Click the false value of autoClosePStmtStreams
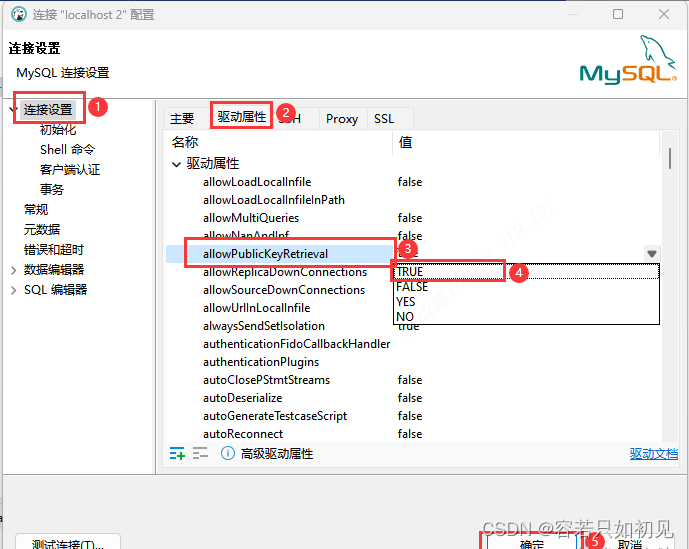Image resolution: width=689 pixels, height=549 pixels. [x=410, y=380]
